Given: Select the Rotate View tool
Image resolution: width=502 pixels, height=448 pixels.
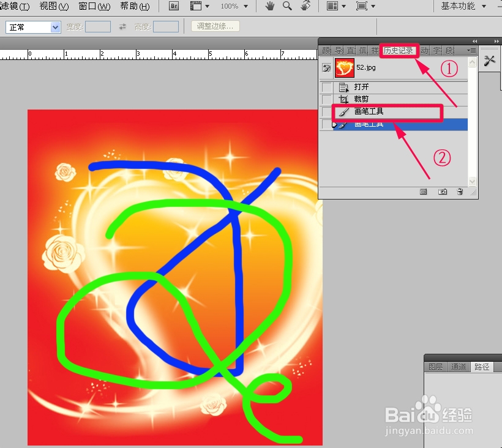Looking at the screenshot, I should [305, 6].
